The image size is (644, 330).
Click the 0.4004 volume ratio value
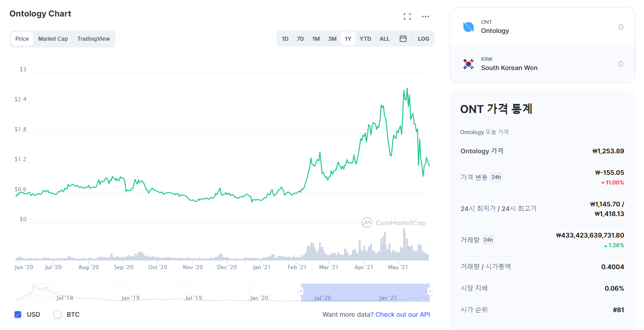point(613,267)
